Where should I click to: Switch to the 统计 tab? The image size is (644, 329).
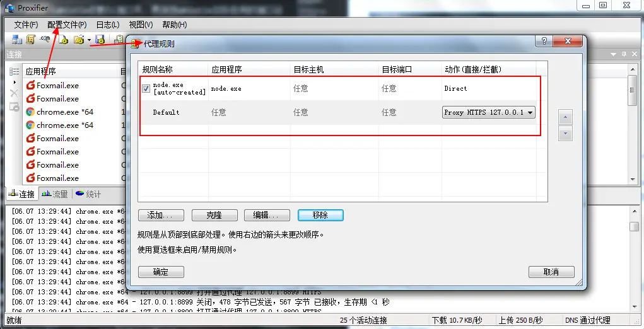(88, 194)
